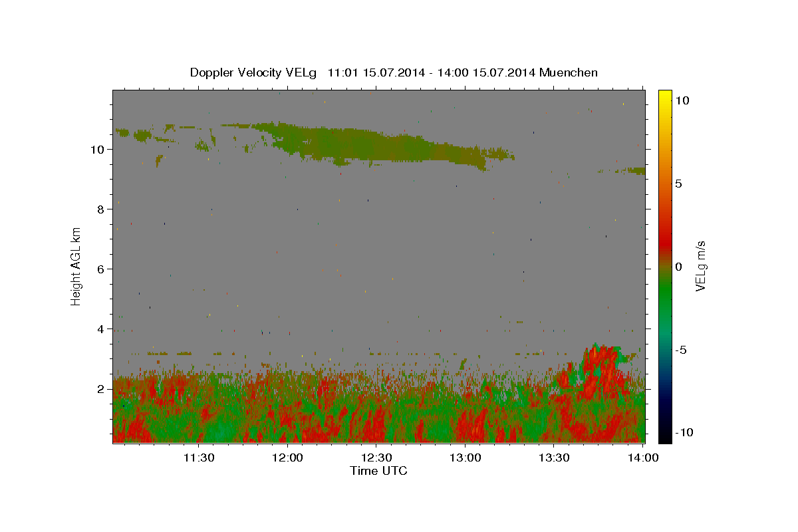
Task: Click the 14:00 time tick label
Action: (x=643, y=458)
